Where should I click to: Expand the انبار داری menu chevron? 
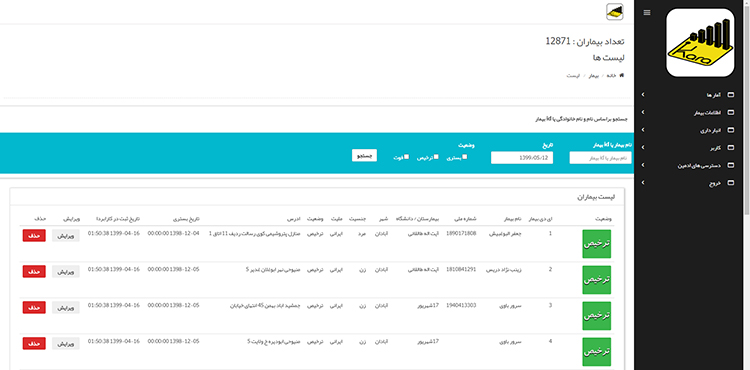click(643, 130)
